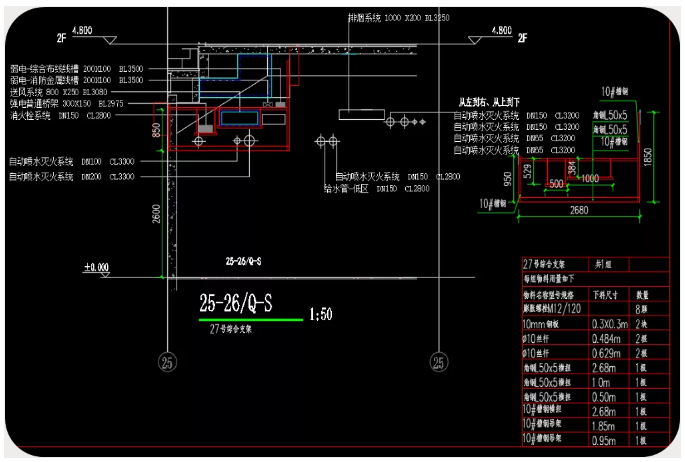Click the 500 horizontal dimension value
The image size is (685, 462).
click(x=556, y=184)
